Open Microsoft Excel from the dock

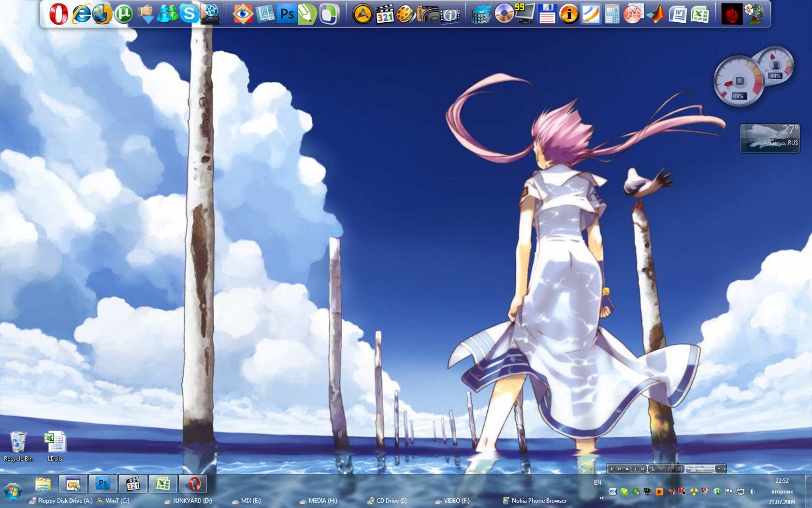699,14
